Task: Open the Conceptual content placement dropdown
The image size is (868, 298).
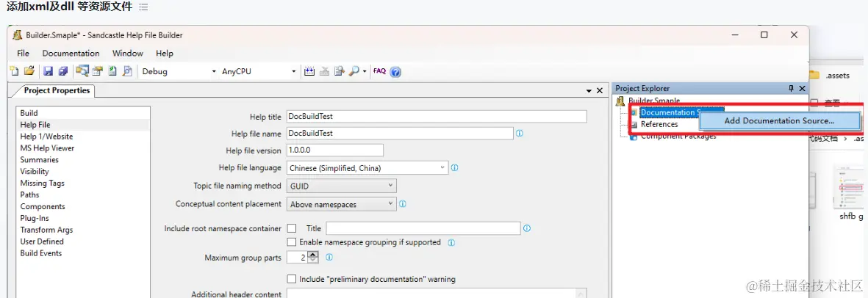Action: (342, 204)
